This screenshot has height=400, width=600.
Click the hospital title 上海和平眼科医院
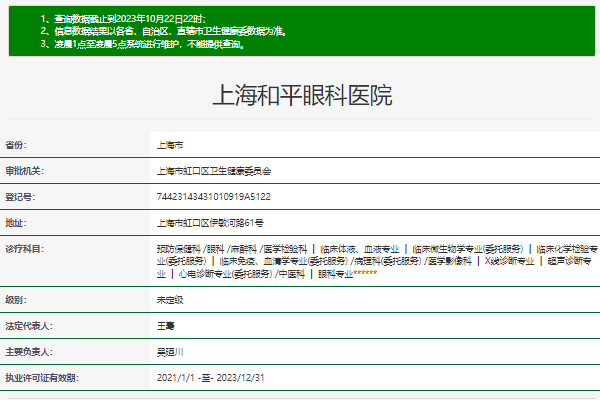[302, 95]
